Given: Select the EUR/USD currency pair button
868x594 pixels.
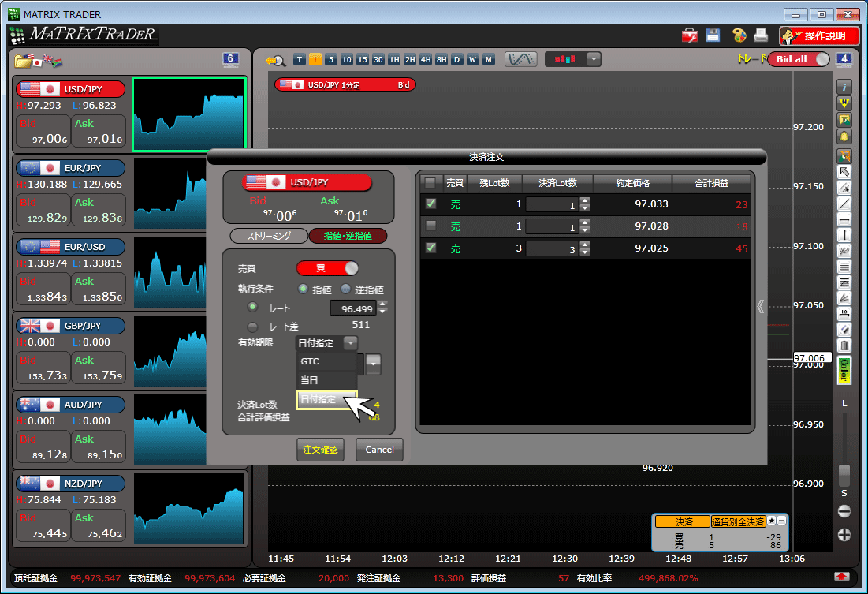Looking at the screenshot, I should point(70,247).
